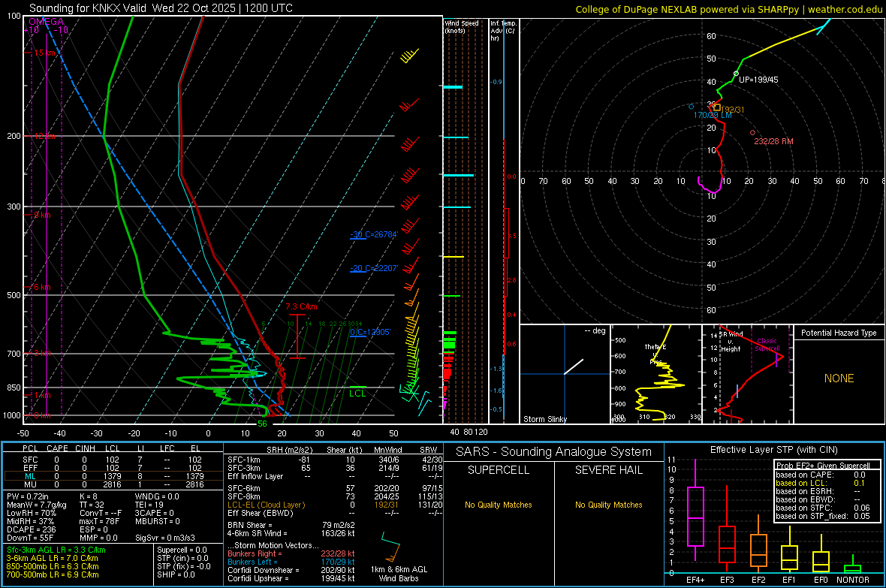Select the highlighted ML parcel row

click(112, 476)
